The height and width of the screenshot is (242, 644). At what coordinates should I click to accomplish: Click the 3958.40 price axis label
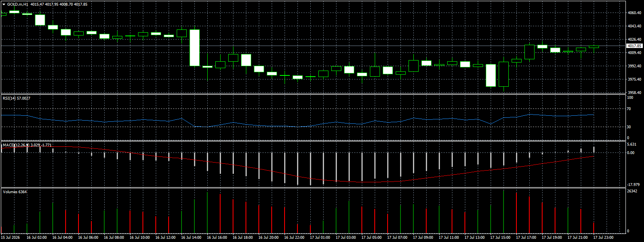tap(634, 93)
